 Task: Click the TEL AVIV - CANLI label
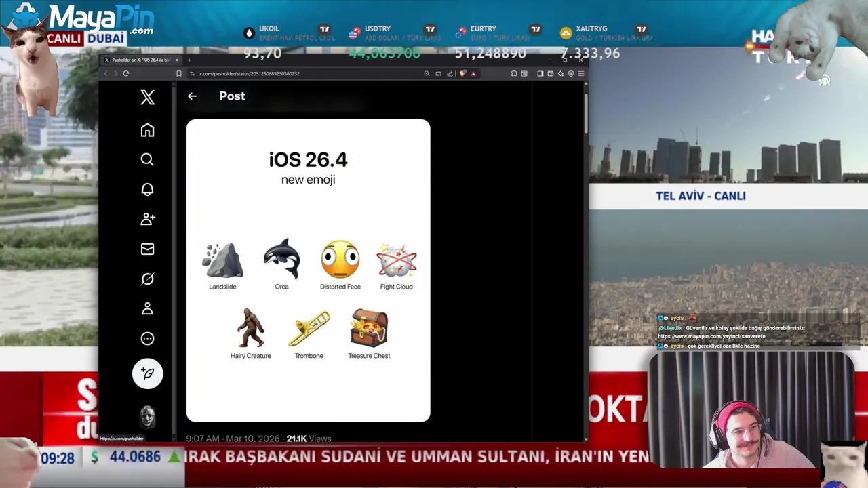701,196
